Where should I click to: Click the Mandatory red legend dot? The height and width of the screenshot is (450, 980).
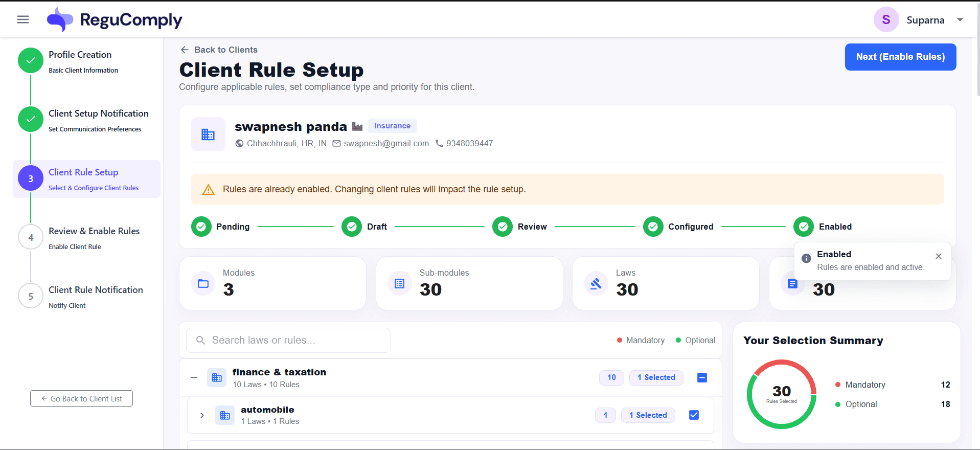pyautogui.click(x=620, y=340)
